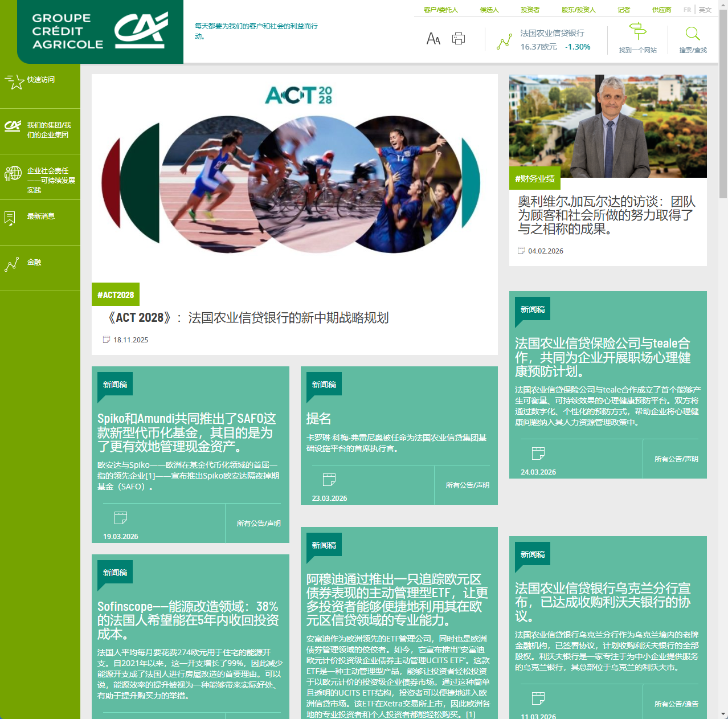Click the Aa font size icon
This screenshot has height=719, width=728.
(433, 38)
